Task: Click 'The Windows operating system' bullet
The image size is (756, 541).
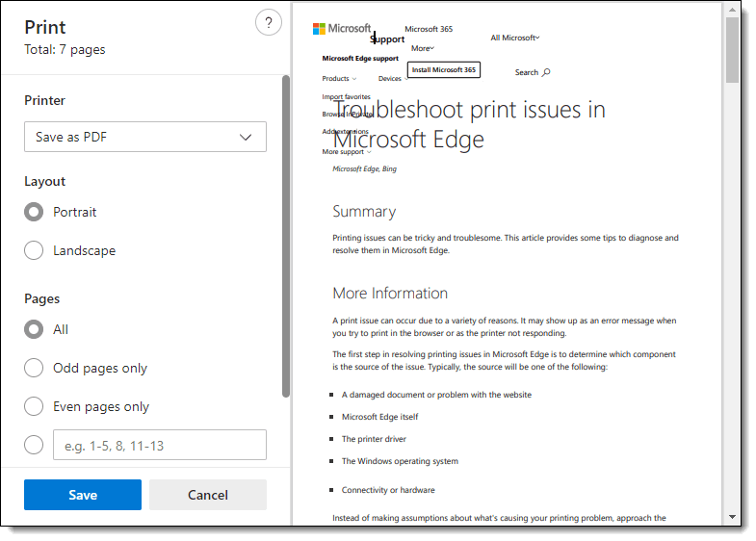Action: (400, 461)
